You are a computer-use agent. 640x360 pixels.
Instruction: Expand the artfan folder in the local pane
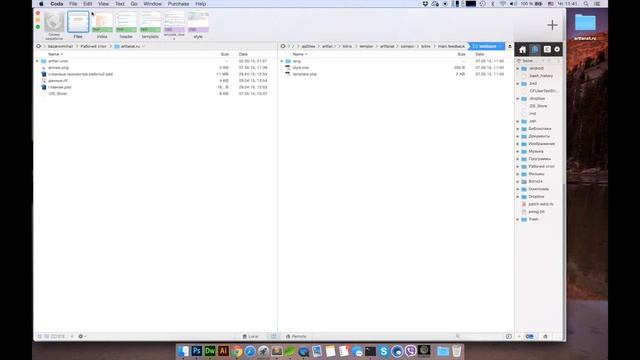pos(37,61)
